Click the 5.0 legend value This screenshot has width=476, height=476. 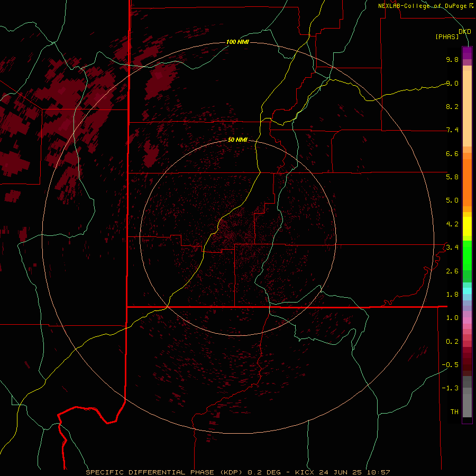point(452,200)
